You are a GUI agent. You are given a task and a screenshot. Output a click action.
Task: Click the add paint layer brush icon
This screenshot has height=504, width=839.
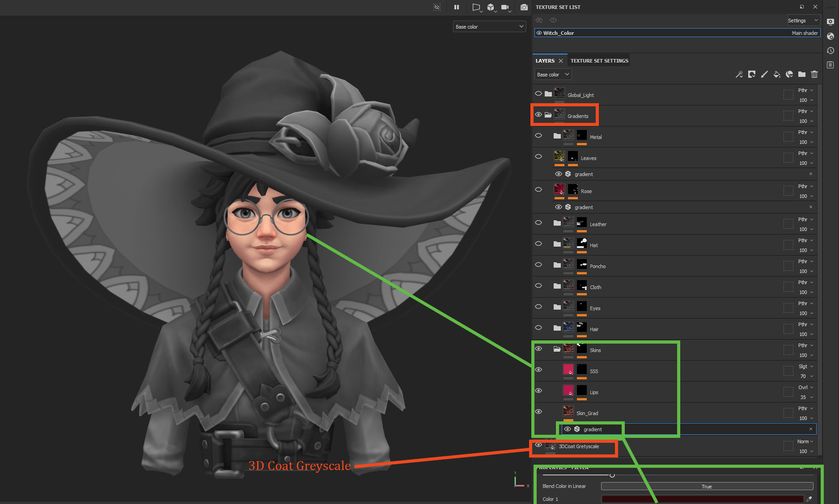tap(764, 74)
